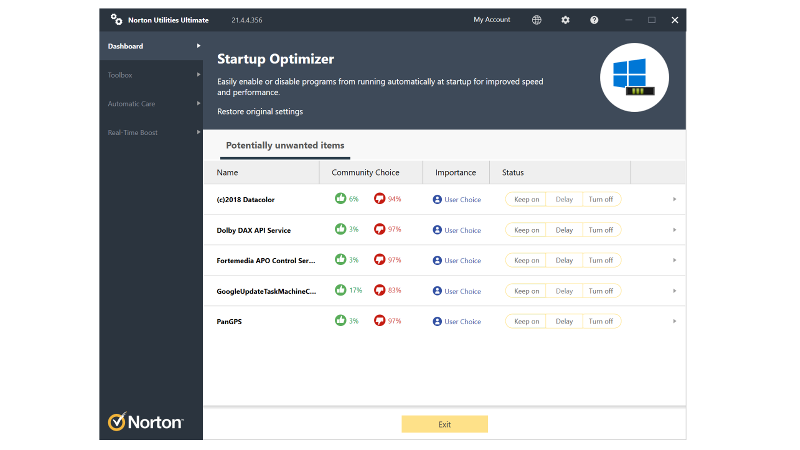The height and width of the screenshot is (450, 800).
Task: Open the Dashboard menu item
Action: [151, 46]
